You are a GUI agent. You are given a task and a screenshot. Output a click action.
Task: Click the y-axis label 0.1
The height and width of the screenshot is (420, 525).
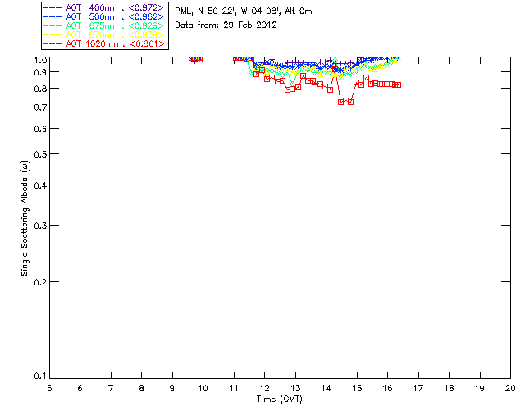40,377
